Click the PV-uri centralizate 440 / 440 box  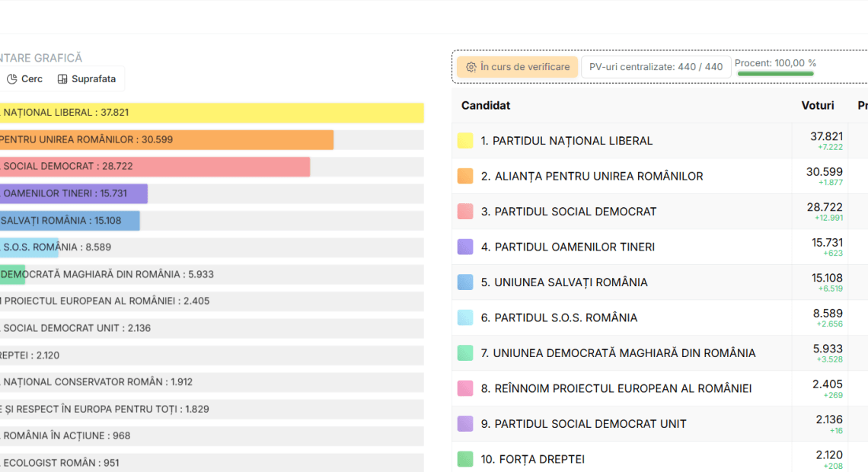pos(656,67)
